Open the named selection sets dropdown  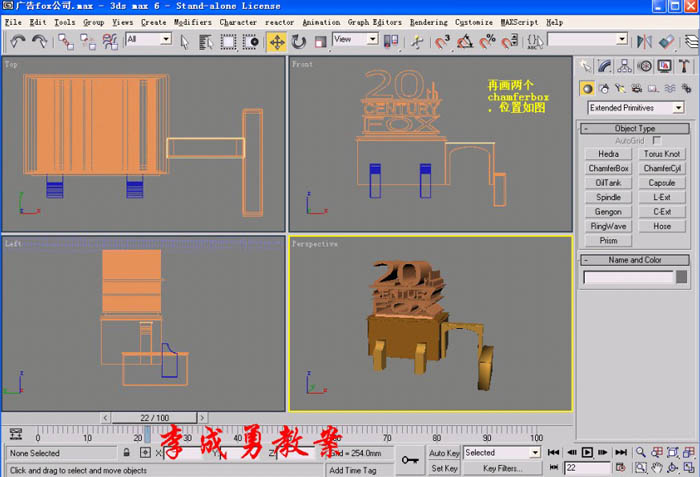(622, 39)
